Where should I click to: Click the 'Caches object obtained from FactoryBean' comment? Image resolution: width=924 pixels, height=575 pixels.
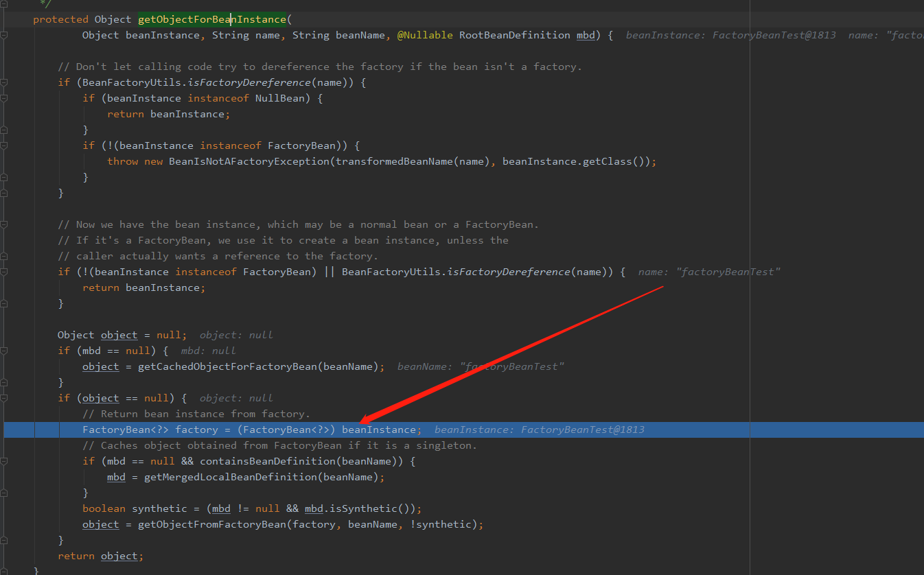pyautogui.click(x=279, y=445)
